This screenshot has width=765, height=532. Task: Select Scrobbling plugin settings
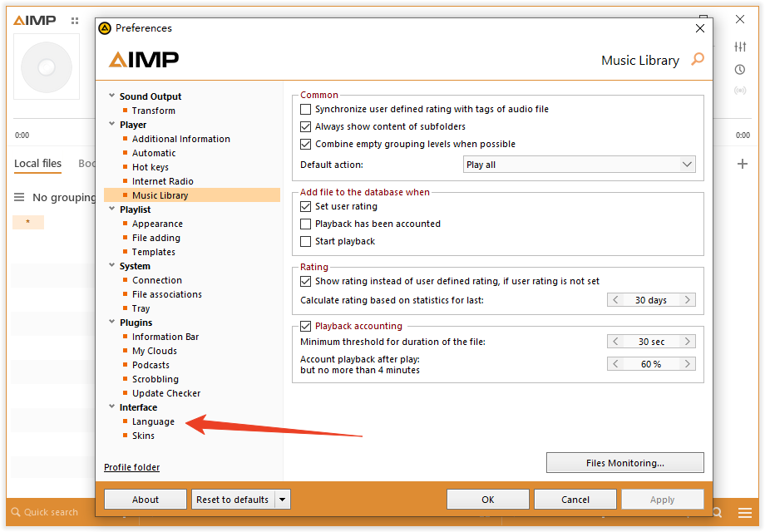click(x=155, y=379)
